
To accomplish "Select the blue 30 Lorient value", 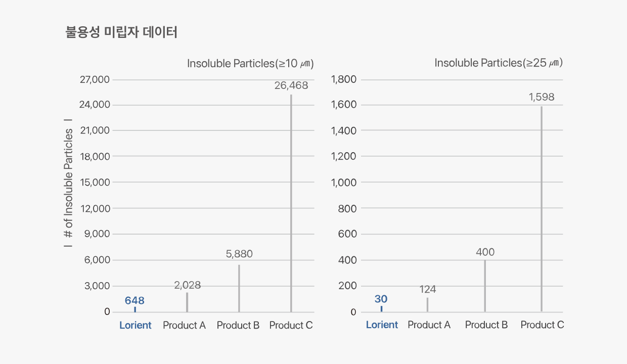I will point(381,299).
